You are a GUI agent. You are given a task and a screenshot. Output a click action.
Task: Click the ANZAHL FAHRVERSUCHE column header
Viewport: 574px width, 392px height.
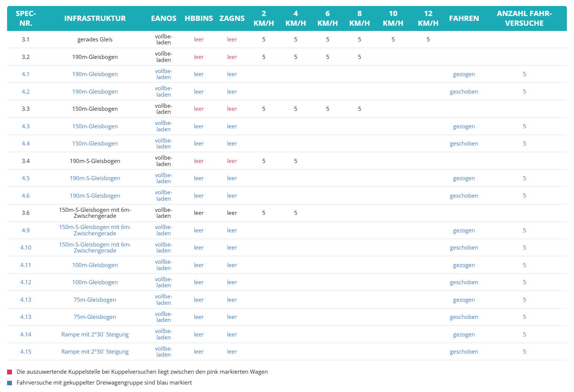coord(524,18)
